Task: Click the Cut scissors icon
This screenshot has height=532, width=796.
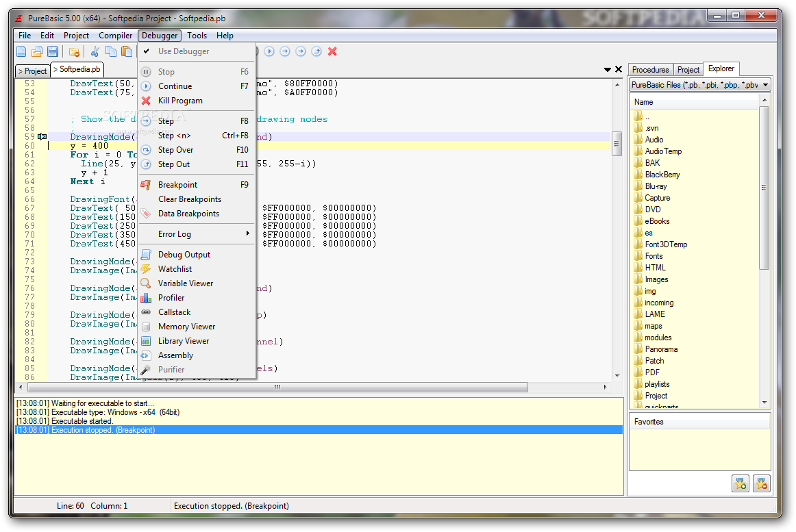Action: 95,51
